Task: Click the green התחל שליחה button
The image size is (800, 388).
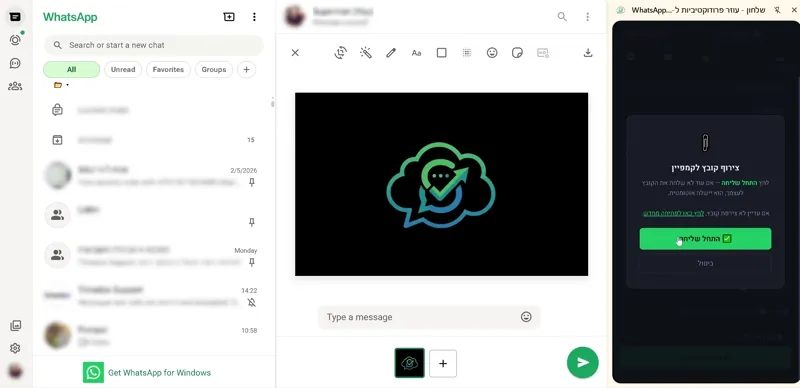Action: pos(705,239)
